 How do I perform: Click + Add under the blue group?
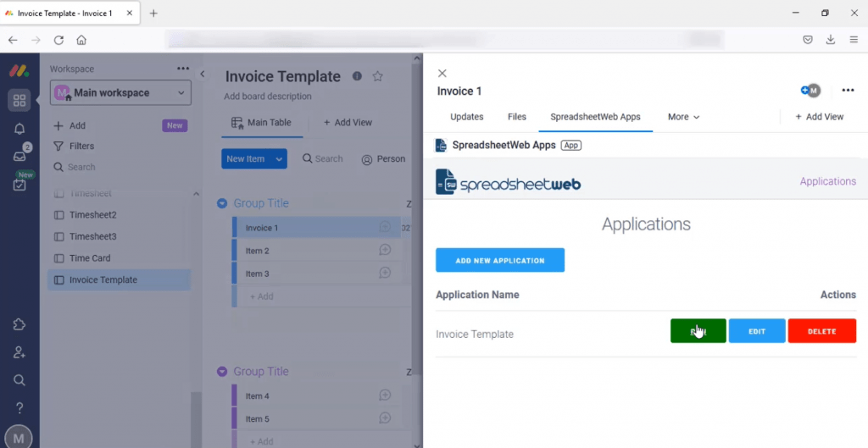pyautogui.click(x=261, y=296)
